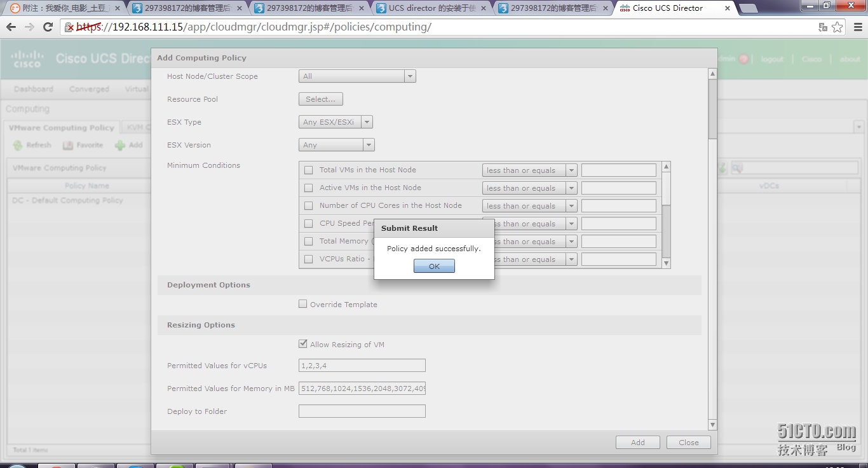Click the logout link

pos(772,59)
